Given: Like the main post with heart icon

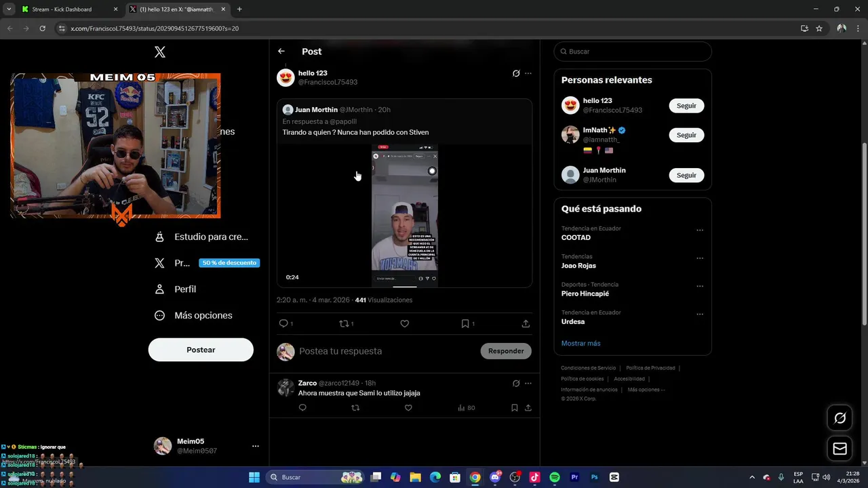Looking at the screenshot, I should (405, 324).
